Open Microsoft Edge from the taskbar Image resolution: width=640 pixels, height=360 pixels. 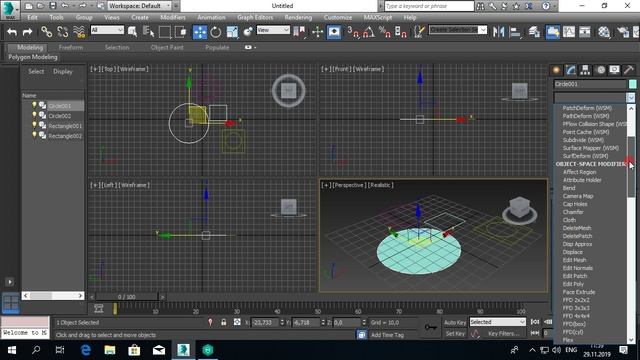(x=85, y=350)
